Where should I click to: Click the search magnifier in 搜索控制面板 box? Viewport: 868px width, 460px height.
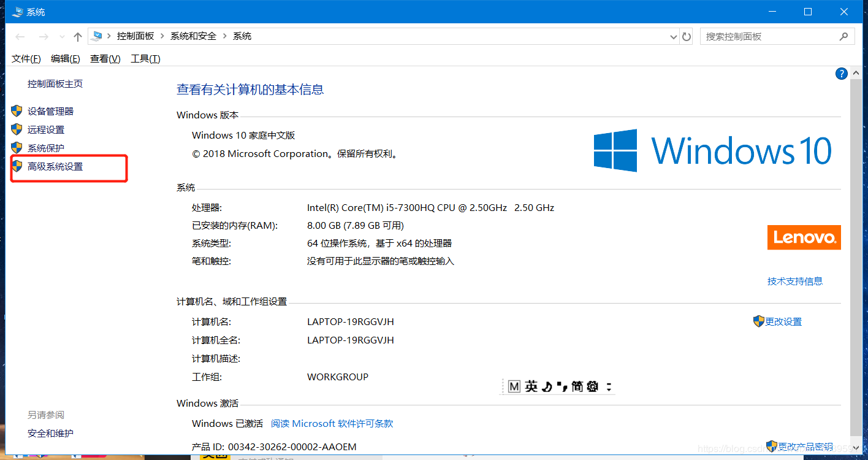click(x=844, y=36)
